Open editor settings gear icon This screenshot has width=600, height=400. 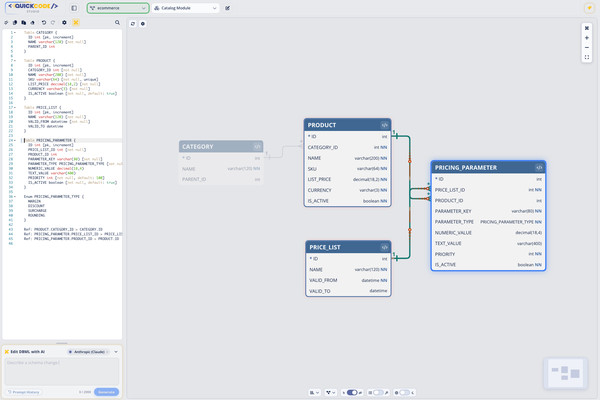[x=64, y=23]
